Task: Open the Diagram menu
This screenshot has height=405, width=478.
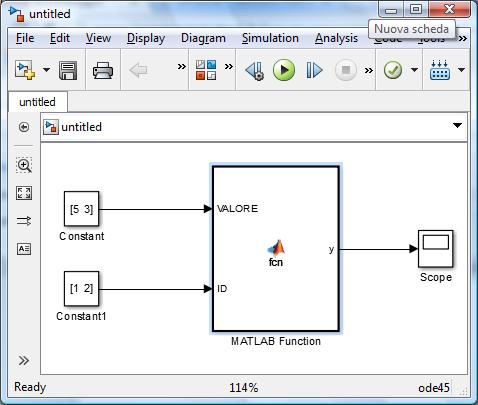Action: click(x=203, y=38)
